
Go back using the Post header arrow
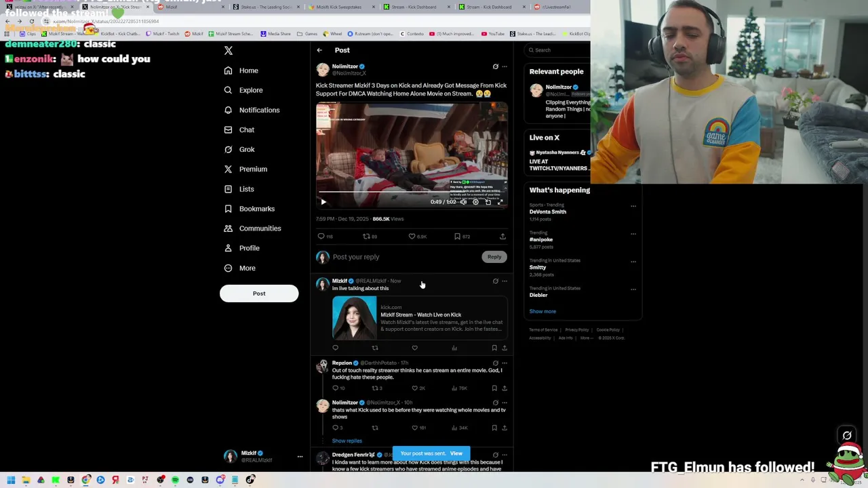coord(319,50)
